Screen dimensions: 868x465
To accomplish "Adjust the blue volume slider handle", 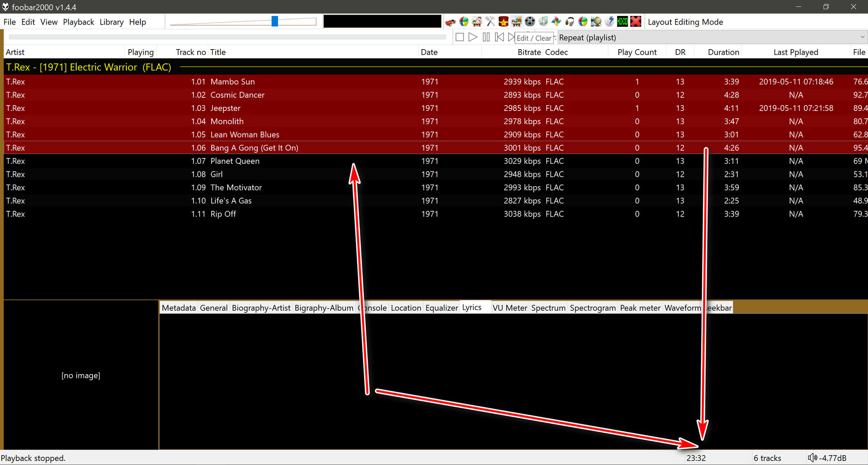I will pyautogui.click(x=275, y=21).
